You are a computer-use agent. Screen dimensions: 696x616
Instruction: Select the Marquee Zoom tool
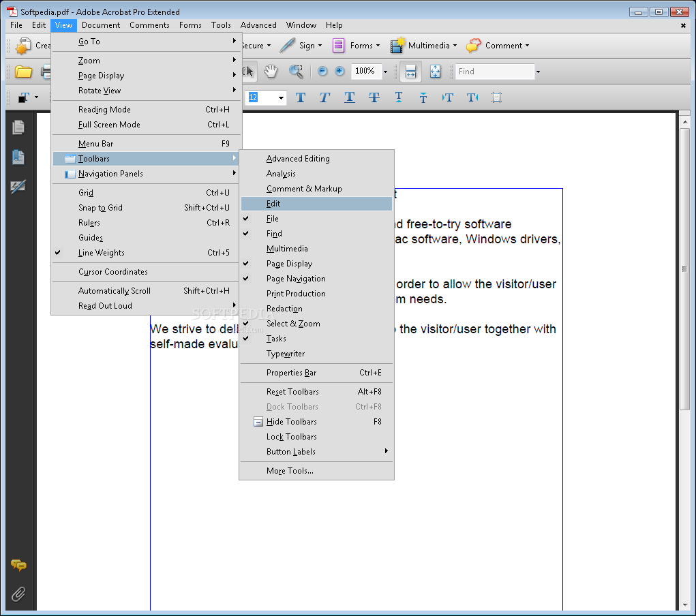[x=296, y=72]
